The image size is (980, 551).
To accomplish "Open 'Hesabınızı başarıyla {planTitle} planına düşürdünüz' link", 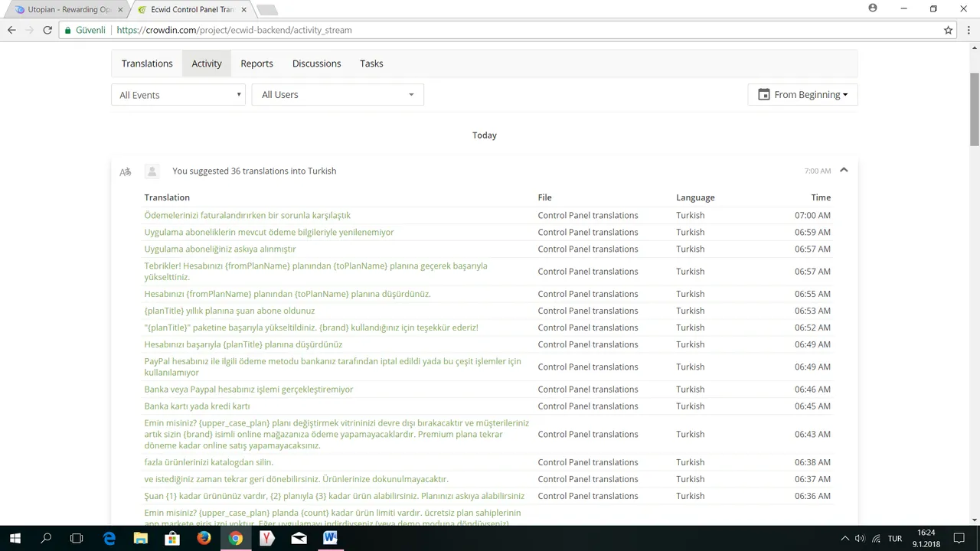I will 243,344.
